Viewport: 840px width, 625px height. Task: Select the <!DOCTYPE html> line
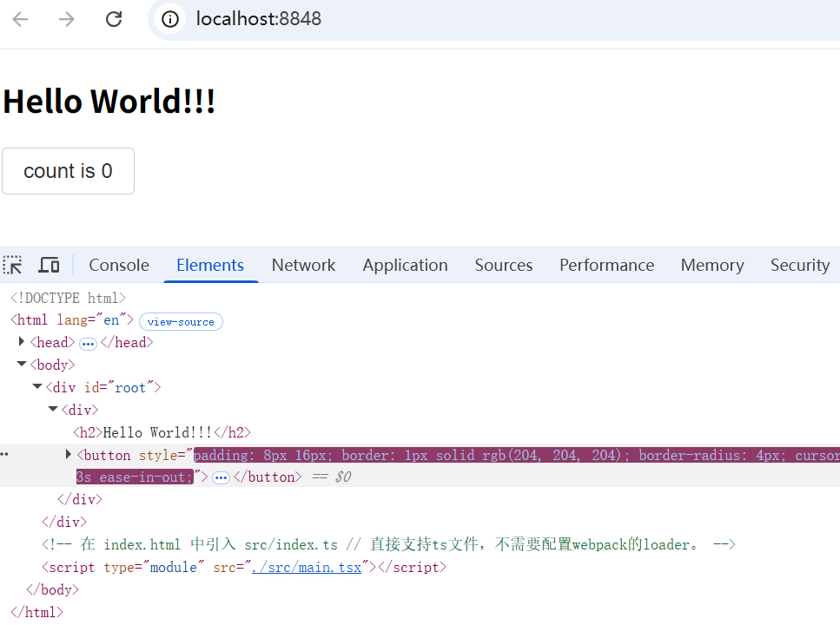tap(68, 298)
